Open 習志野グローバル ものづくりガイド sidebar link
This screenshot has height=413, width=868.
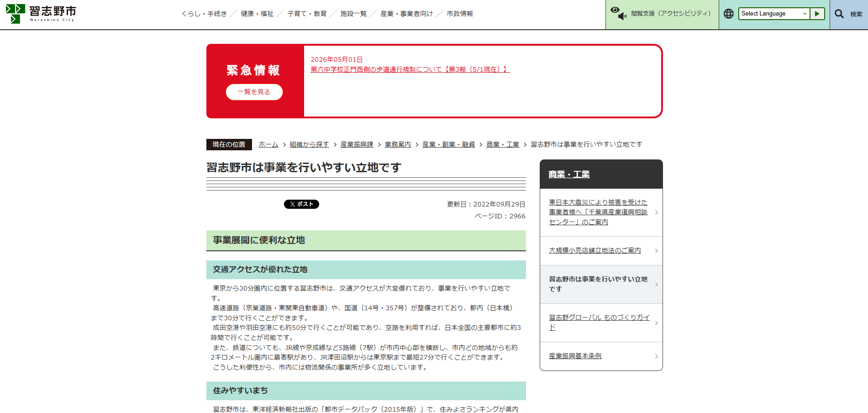click(x=599, y=323)
